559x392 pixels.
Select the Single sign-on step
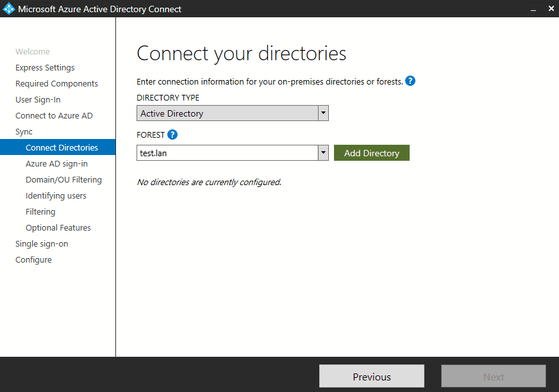42,244
